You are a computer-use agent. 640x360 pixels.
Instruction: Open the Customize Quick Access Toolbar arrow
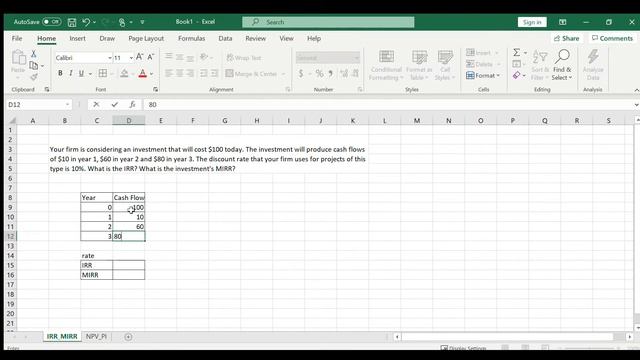(x=142, y=22)
